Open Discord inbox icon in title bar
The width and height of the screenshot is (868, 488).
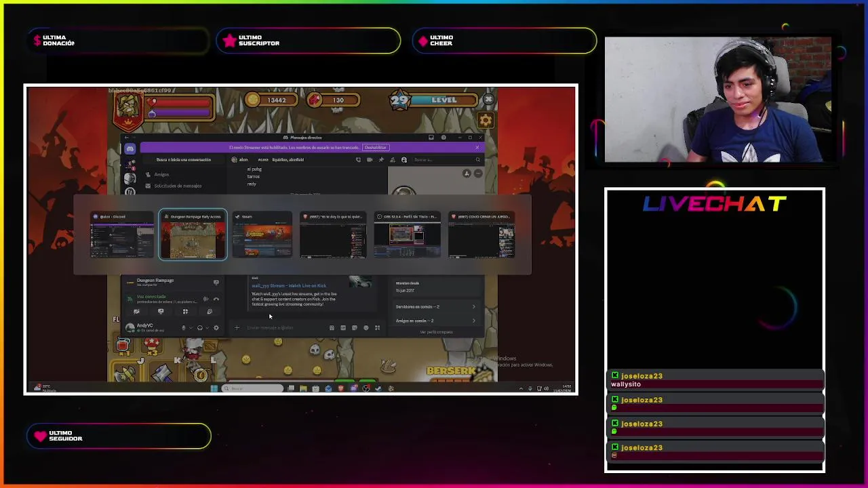[x=431, y=138]
